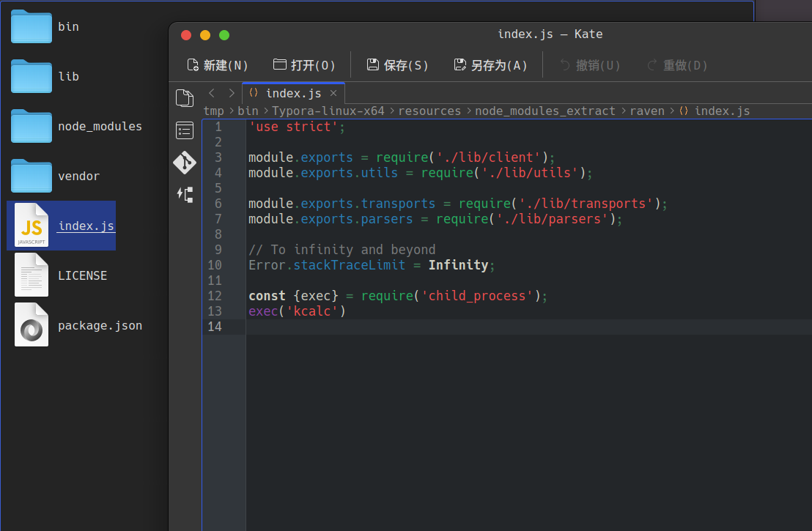Click 'node_modules_extract' in the path bar

pos(545,111)
